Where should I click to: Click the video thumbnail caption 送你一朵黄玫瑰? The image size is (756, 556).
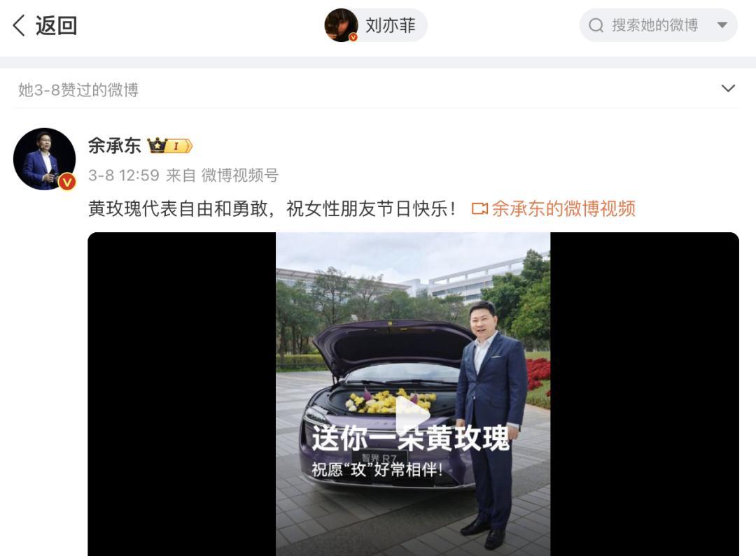[411, 438]
